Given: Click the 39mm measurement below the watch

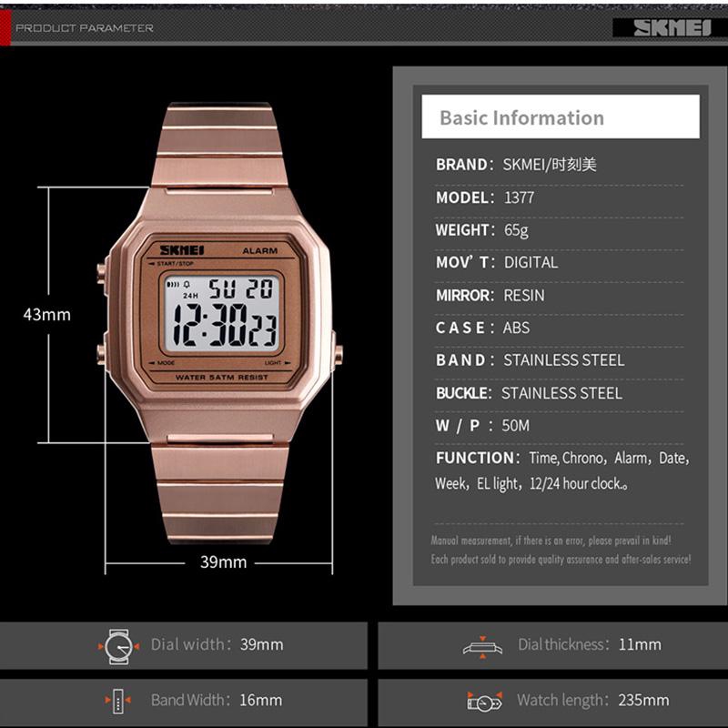Looking at the screenshot, I should [224, 562].
